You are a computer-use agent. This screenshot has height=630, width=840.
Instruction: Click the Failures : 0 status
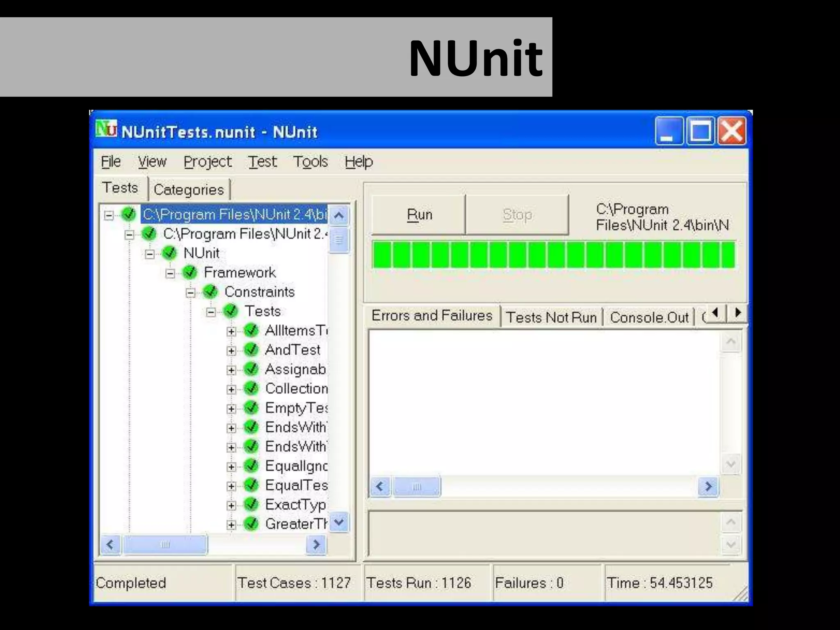coord(529,583)
